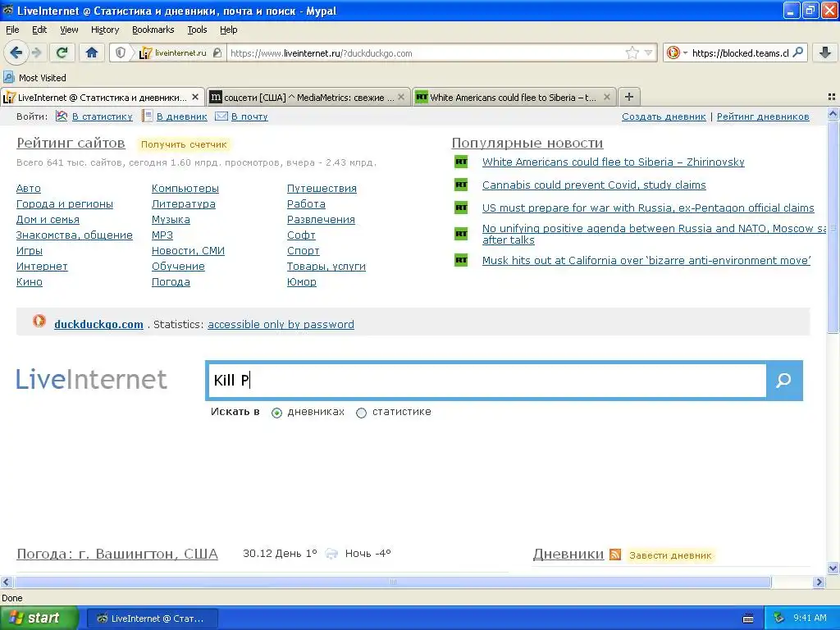840x630 pixels.
Task: Open the Edit menu
Action: click(39, 30)
